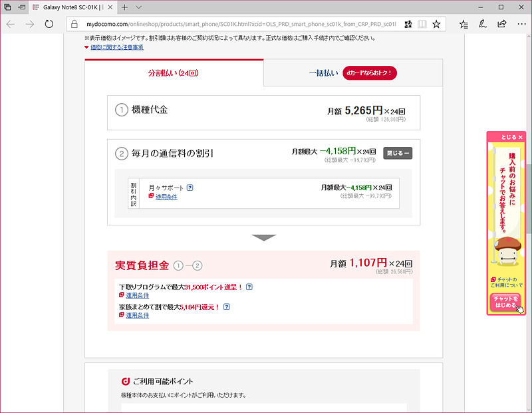Select the 分割払い(24回) tab

tap(174, 73)
